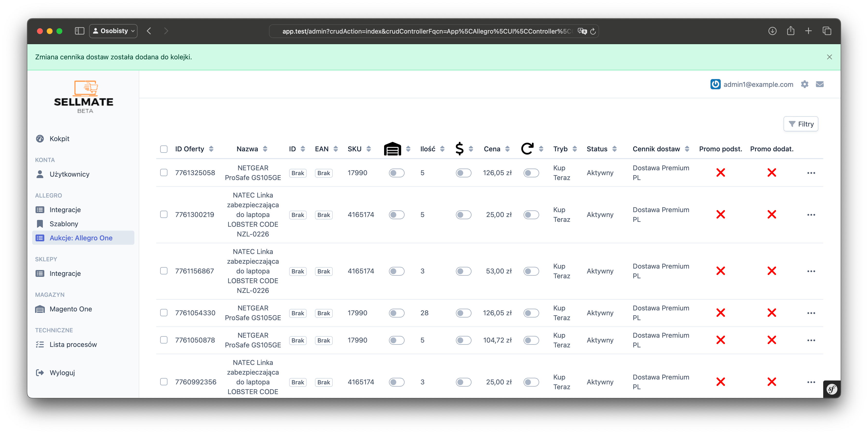Click the Promo podst. column header
Viewport: 868px width, 434px height.
point(720,149)
